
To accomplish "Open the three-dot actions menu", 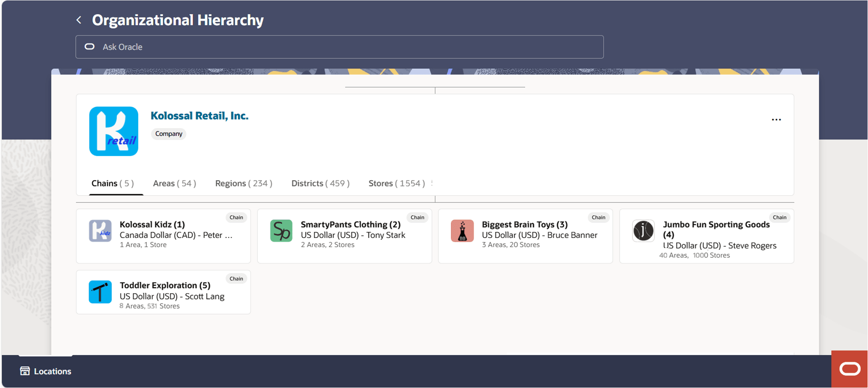I will pyautogui.click(x=776, y=119).
